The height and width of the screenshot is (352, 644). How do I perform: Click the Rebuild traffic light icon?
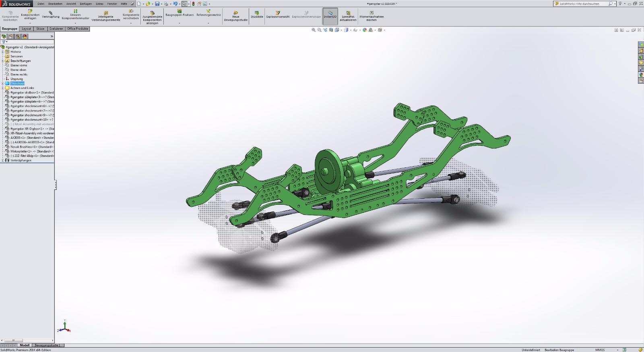tap(193, 4)
